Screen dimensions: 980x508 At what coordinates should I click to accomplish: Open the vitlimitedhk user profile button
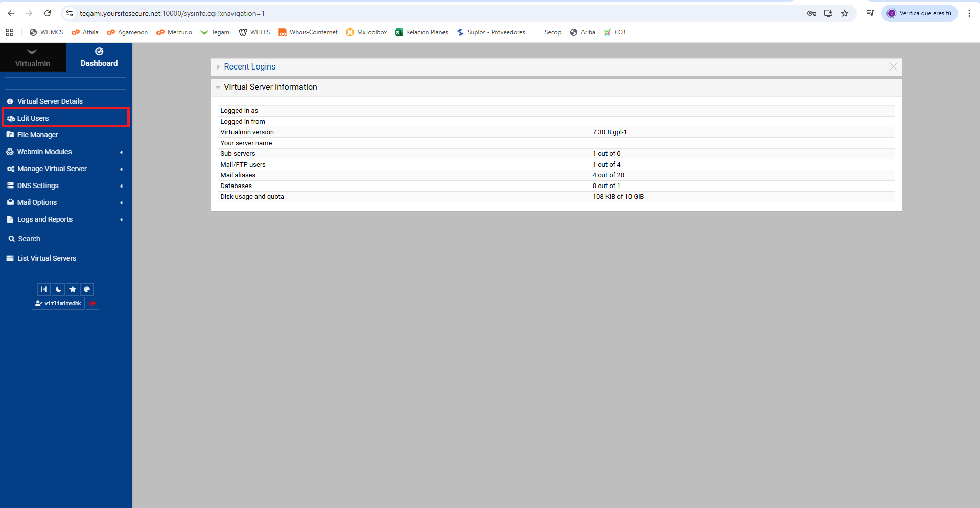[x=58, y=303]
